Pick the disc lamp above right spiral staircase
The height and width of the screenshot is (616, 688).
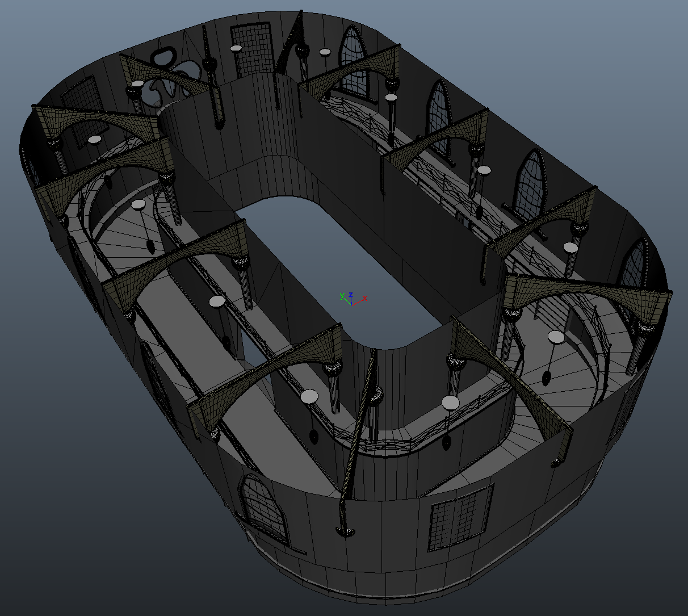[556, 338]
